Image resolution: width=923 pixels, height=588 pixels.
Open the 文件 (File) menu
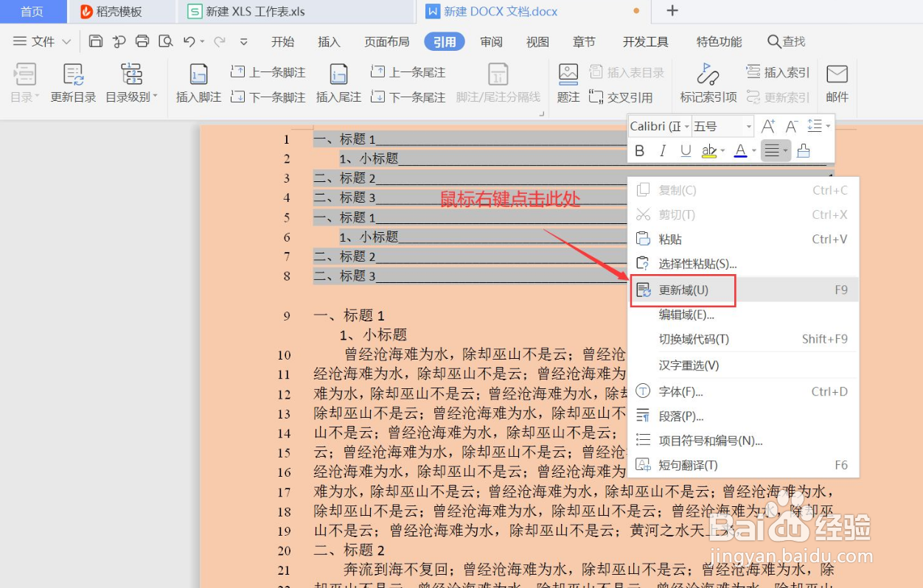click(x=42, y=41)
